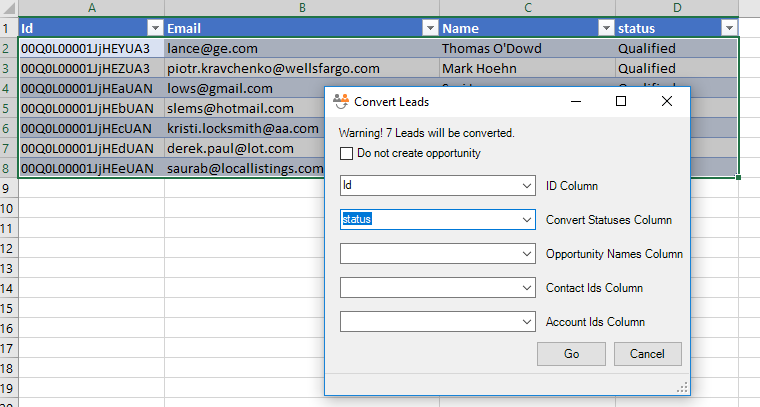This screenshot has height=407, width=760.
Task: Open the Email column filter dropdown
Action: [430, 28]
